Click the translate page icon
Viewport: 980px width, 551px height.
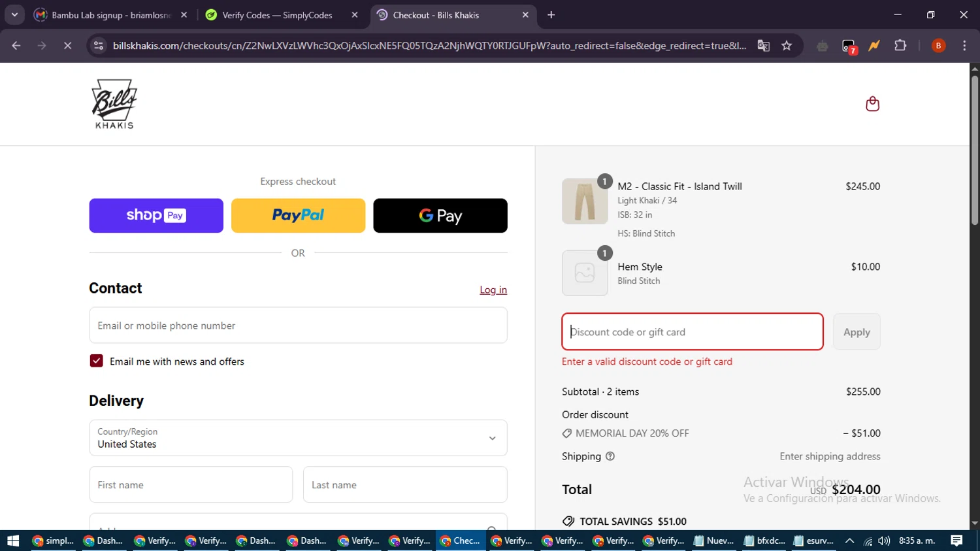[x=763, y=46]
